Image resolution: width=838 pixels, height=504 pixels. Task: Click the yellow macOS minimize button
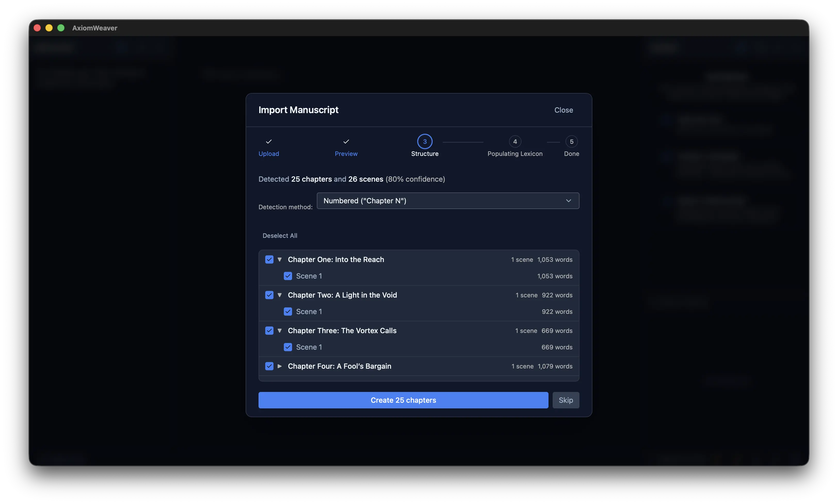pyautogui.click(x=49, y=28)
